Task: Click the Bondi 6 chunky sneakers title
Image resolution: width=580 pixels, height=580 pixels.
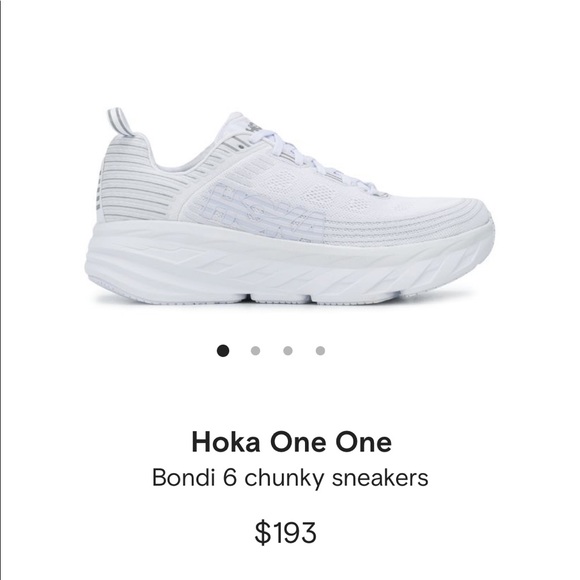Action: pos(290,478)
